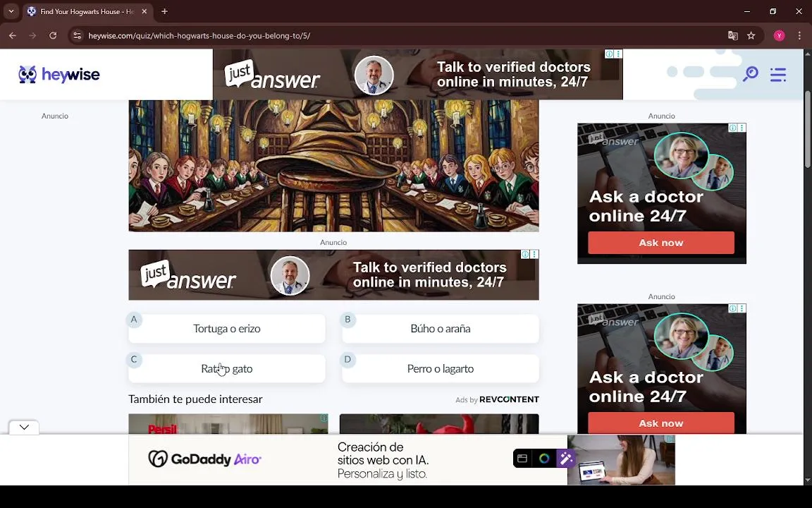Image resolution: width=812 pixels, height=508 pixels.
Task: Click scrollbar up arrow
Action: pos(807,54)
